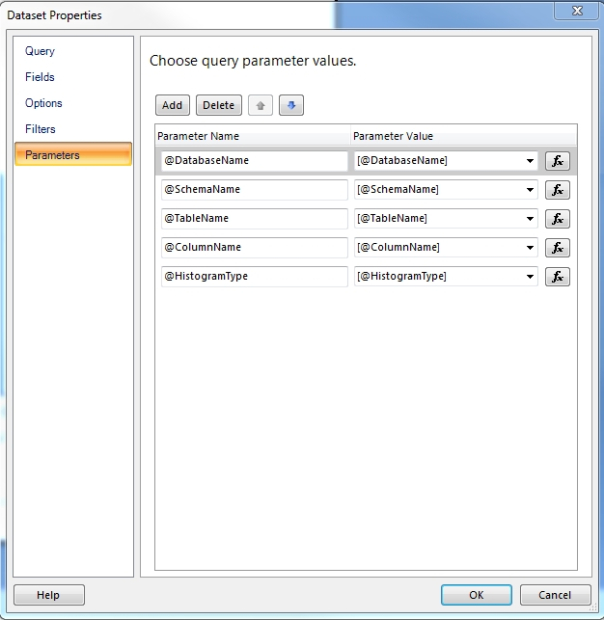Edit the @TableName parameter name field

255,219
